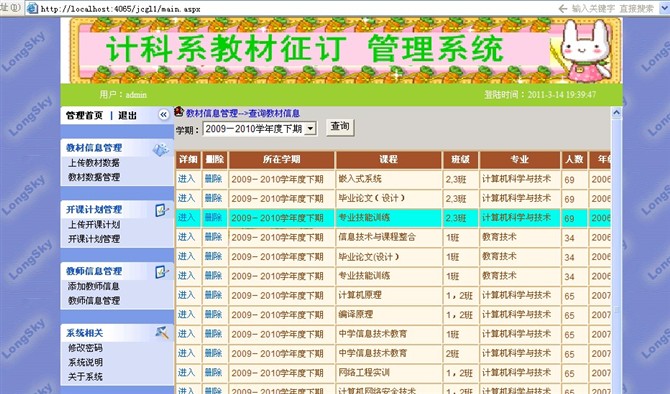This screenshot has height=394, width=670.
Task: Click 删除 for 嵌入式系统 row
Action: (x=213, y=179)
